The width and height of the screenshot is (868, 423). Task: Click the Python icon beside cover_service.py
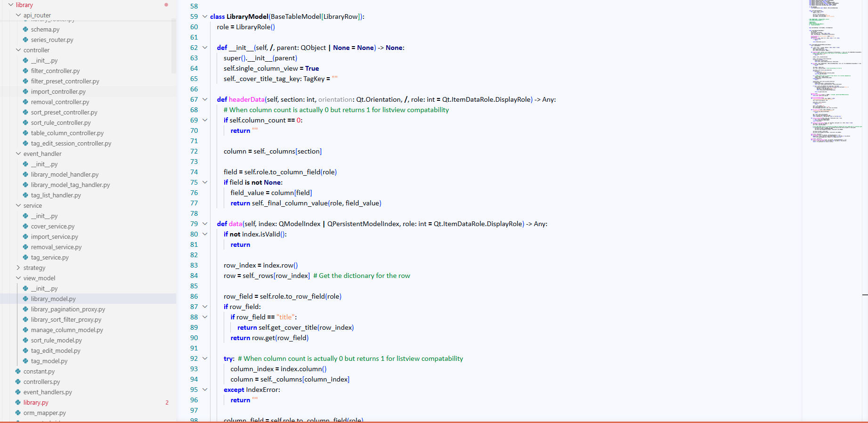25,226
